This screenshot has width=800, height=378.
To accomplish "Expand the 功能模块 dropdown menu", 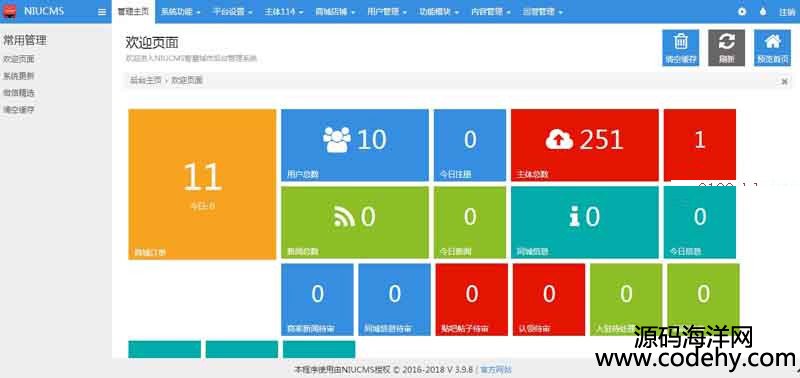I will (x=439, y=12).
